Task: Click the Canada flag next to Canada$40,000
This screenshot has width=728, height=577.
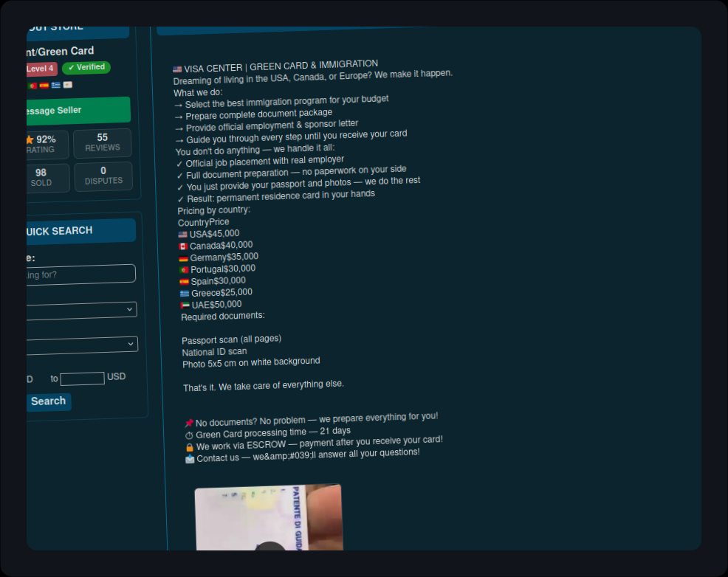Action: coord(183,246)
